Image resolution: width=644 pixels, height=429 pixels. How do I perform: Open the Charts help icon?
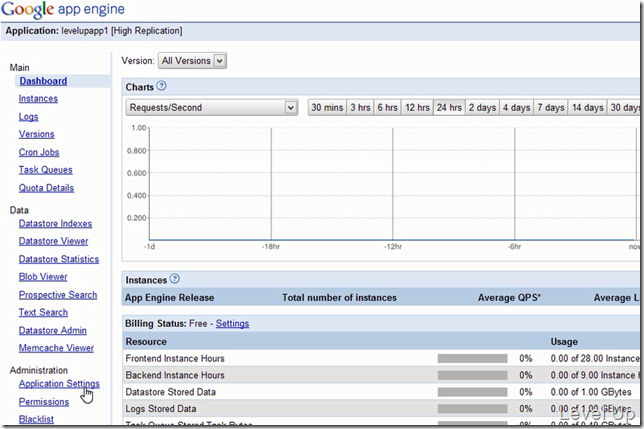[161, 86]
